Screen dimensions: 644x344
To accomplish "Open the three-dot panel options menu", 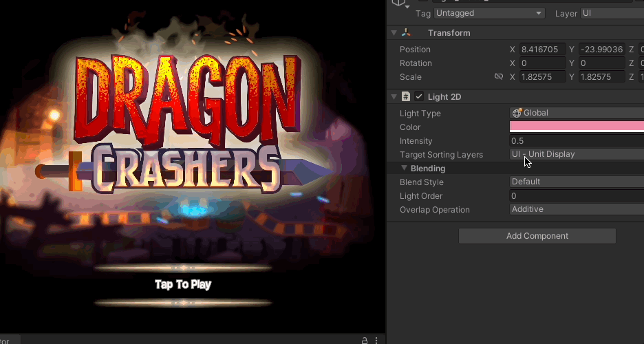I will click(376, 341).
